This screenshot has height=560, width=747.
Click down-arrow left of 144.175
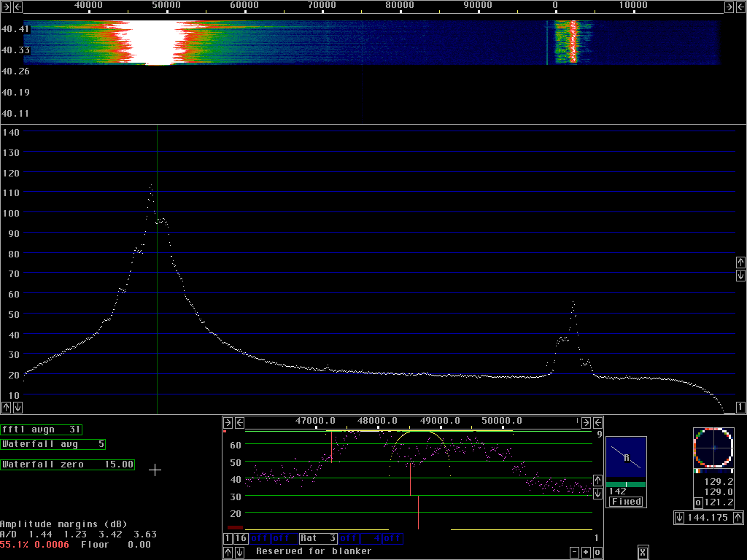tap(679, 517)
